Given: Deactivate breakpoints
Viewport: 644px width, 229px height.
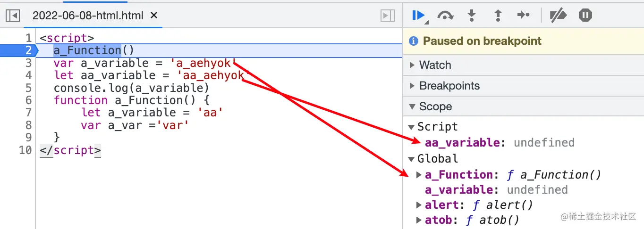Looking at the screenshot, I should (558, 16).
